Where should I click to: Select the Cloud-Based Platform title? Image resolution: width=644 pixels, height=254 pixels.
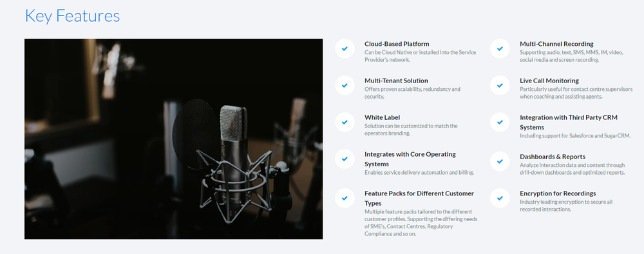[x=397, y=44]
